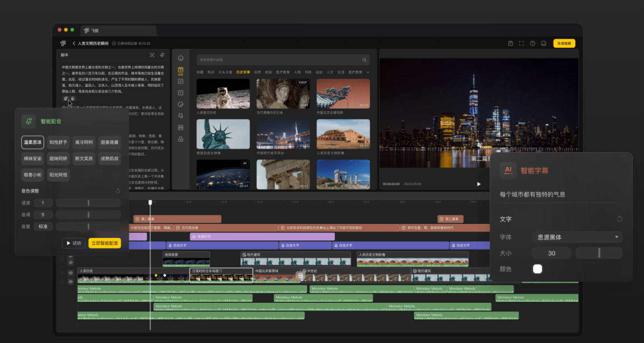This screenshot has height=343, width=644.
Task: Switch to 自然 category tab
Action: [x=257, y=72]
